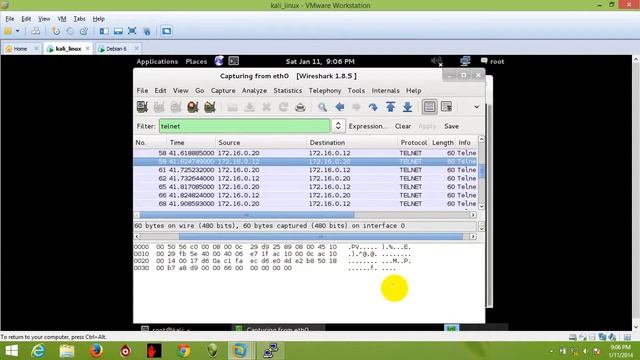Viewport: 640px width, 360px height.
Task: Open Chrome from Windows taskbar
Action: tap(183, 351)
